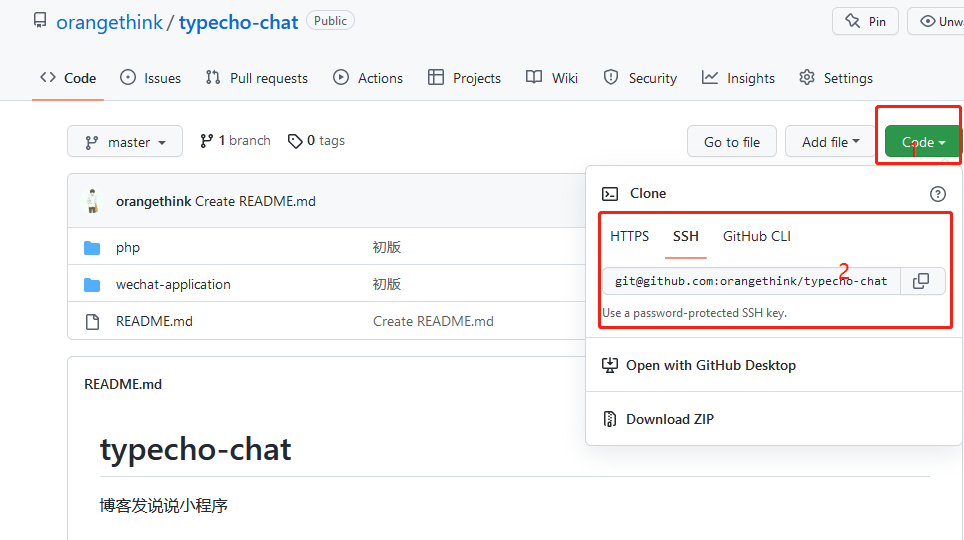This screenshot has width=964, height=540.
Task: Open the orangethink owner link
Action: pyautogui.click(x=109, y=23)
